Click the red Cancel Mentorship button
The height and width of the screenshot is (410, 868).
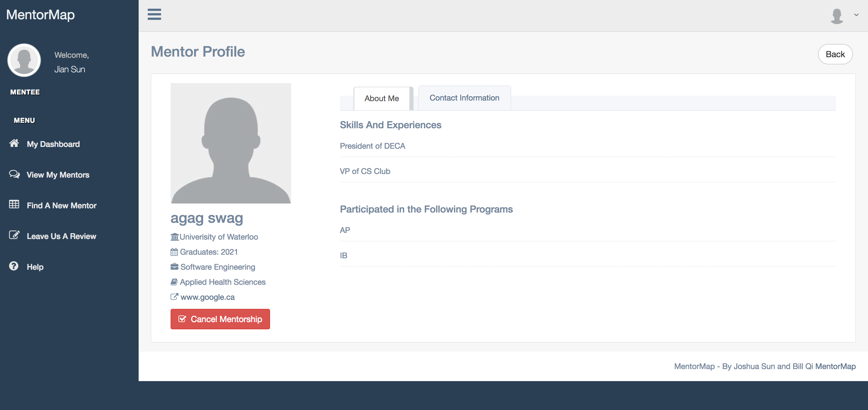click(220, 319)
